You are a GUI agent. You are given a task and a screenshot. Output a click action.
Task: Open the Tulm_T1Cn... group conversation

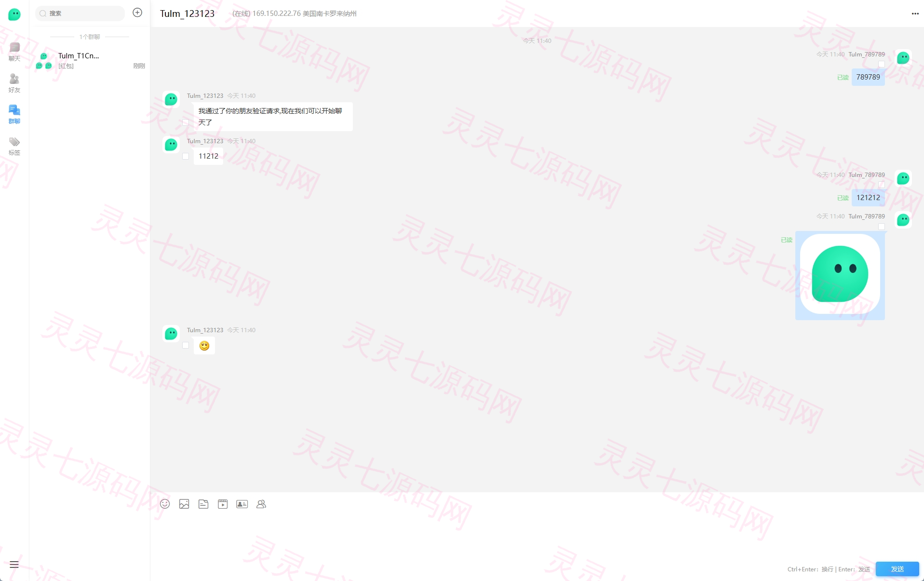pos(90,60)
